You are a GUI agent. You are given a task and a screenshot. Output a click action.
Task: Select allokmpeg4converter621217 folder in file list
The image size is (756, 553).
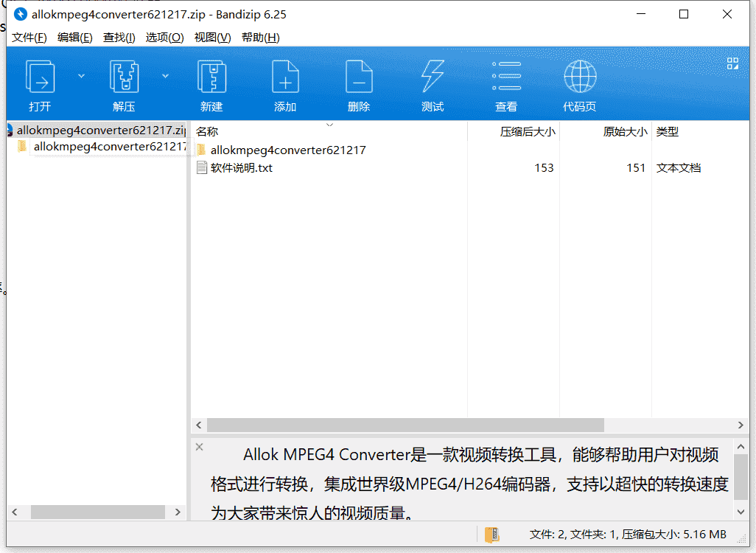[288, 150]
